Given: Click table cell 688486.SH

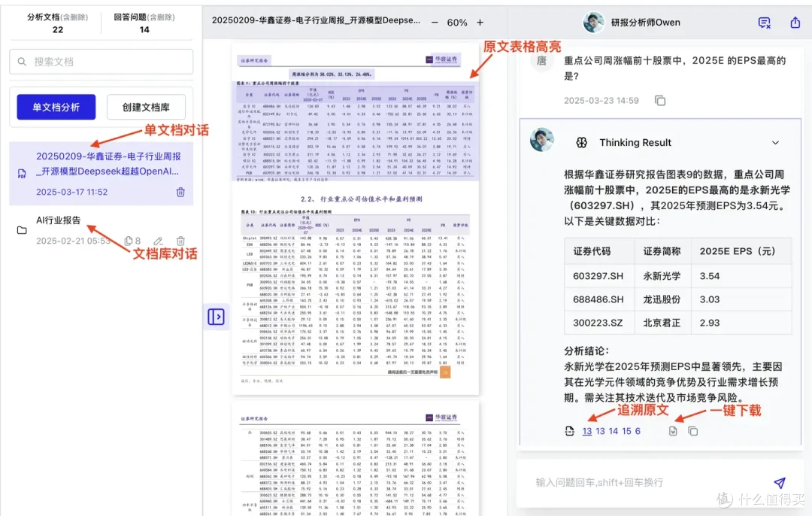Looking at the screenshot, I should [598, 299].
